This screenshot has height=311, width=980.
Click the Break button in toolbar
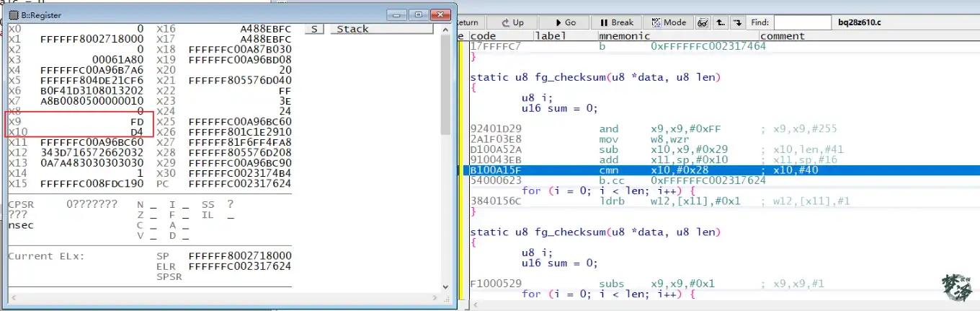[x=616, y=22]
